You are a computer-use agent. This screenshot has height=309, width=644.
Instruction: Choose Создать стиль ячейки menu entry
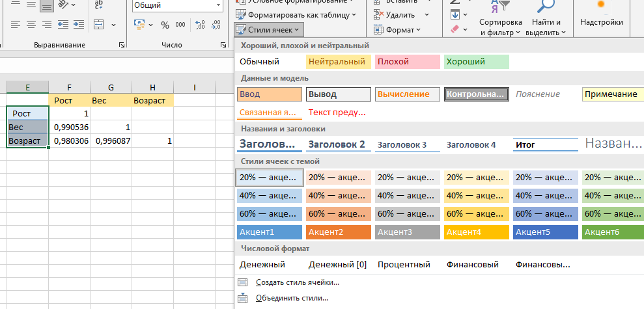click(298, 282)
